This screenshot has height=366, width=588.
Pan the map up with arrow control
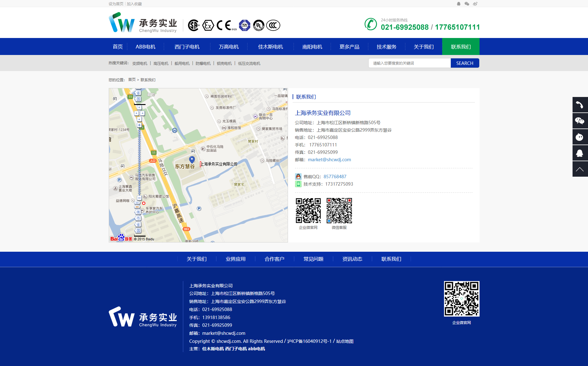pos(139,107)
